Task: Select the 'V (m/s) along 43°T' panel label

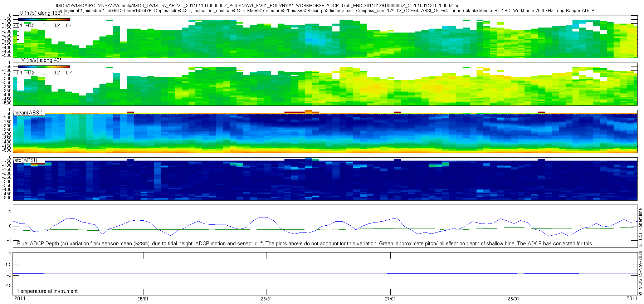Action: [43, 60]
